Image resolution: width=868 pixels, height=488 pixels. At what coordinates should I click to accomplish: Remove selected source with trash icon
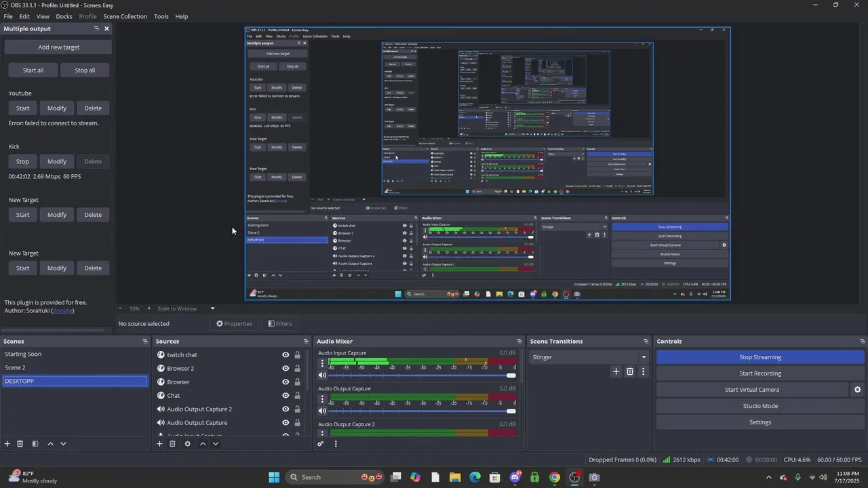pos(172,444)
